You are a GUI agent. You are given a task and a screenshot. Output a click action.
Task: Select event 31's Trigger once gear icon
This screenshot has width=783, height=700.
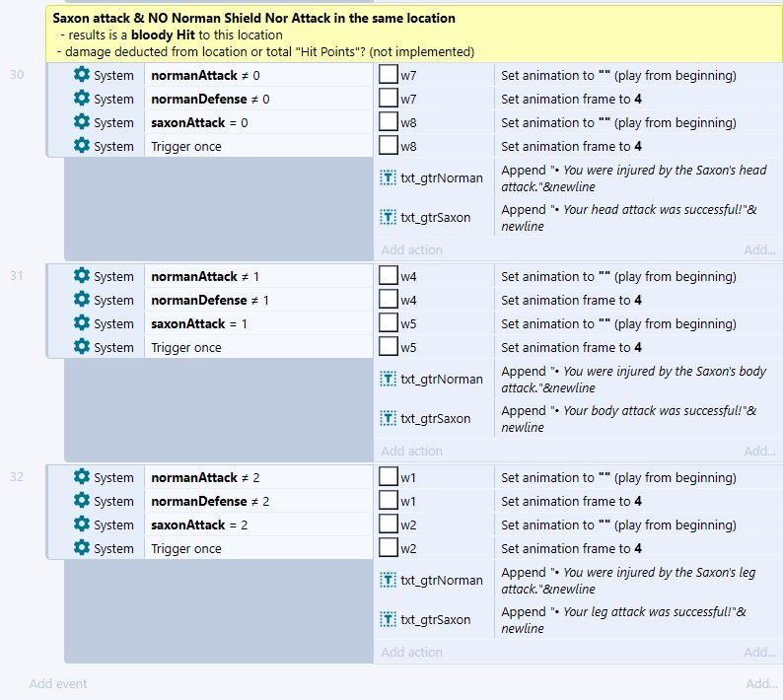(82, 347)
